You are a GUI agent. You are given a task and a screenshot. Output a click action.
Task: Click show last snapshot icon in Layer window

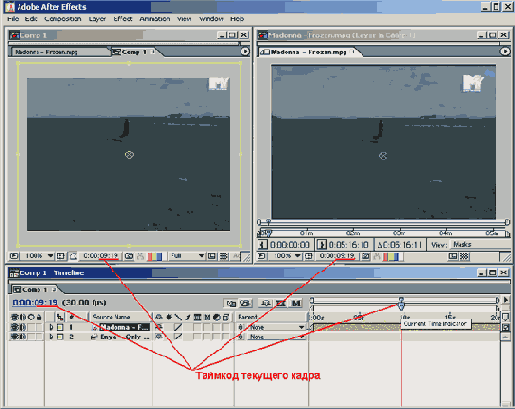[x=377, y=256]
